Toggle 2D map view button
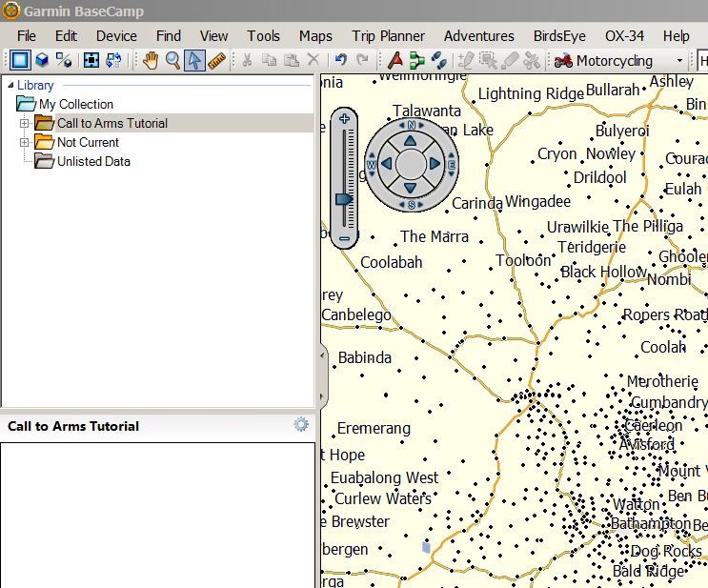The width and height of the screenshot is (708, 588). [x=20, y=60]
